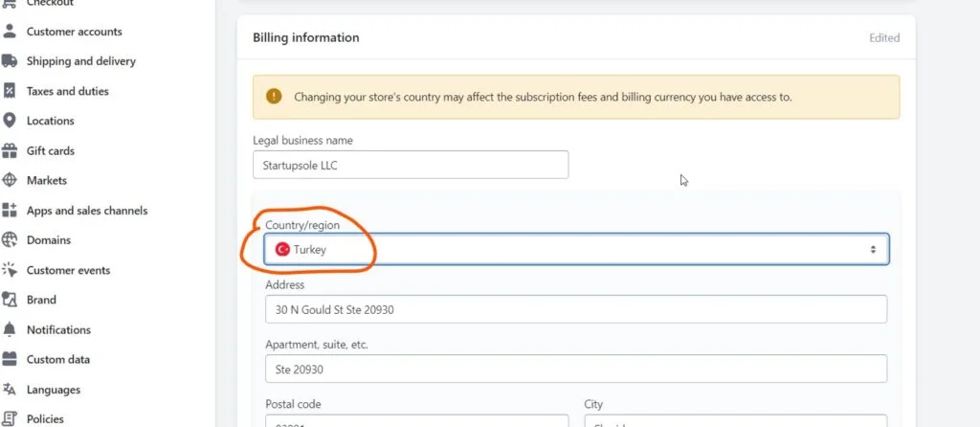Click the Gift cards present icon
The height and width of the screenshot is (427, 980).
click(10, 150)
